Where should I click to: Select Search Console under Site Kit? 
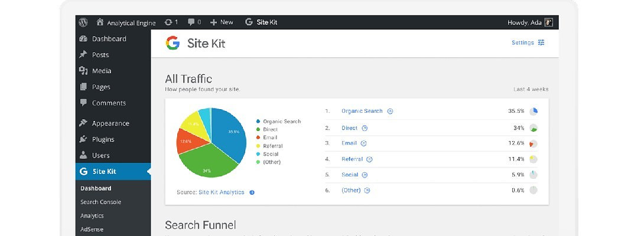coord(100,202)
